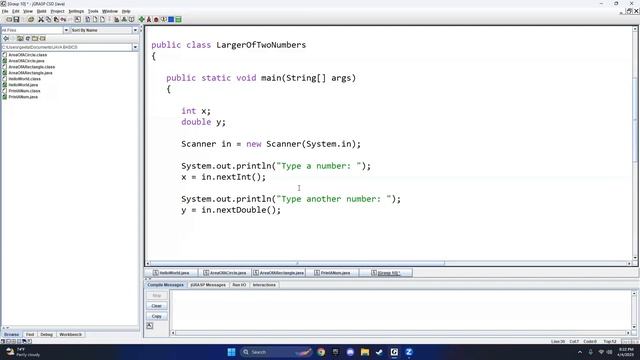Click the Cut scissors icon

click(41, 19)
